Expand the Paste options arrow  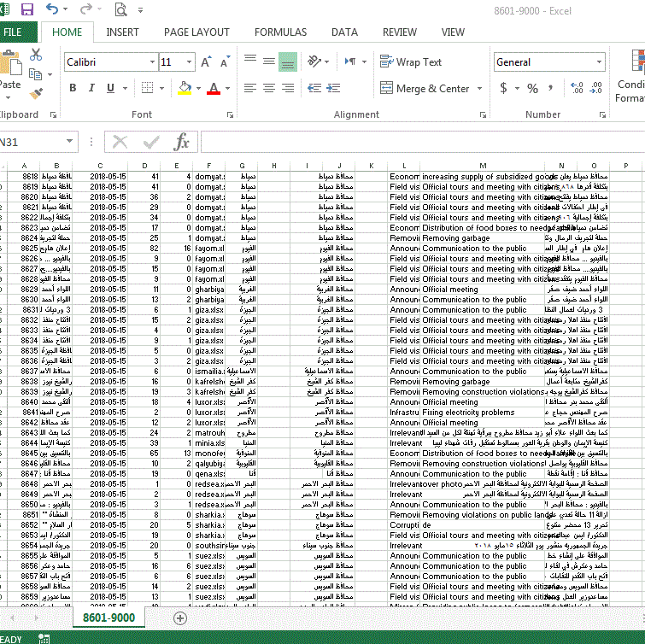tap(8, 98)
